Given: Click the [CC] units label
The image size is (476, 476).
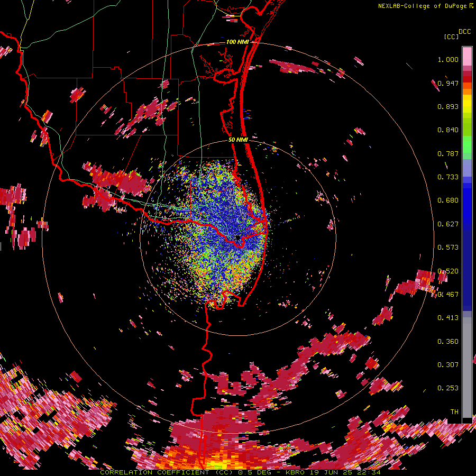Looking at the screenshot, I should [x=451, y=36].
